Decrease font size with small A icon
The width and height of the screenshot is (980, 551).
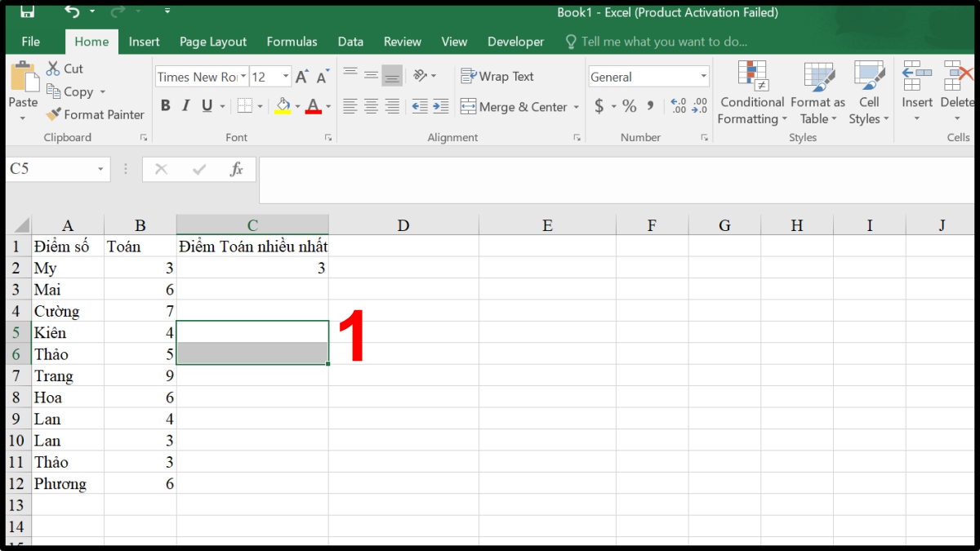(x=323, y=77)
